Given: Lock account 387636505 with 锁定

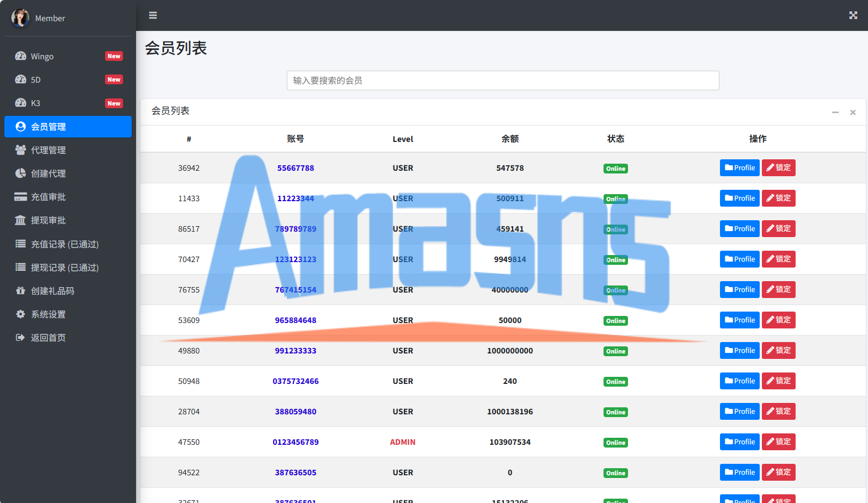Looking at the screenshot, I should point(779,473).
